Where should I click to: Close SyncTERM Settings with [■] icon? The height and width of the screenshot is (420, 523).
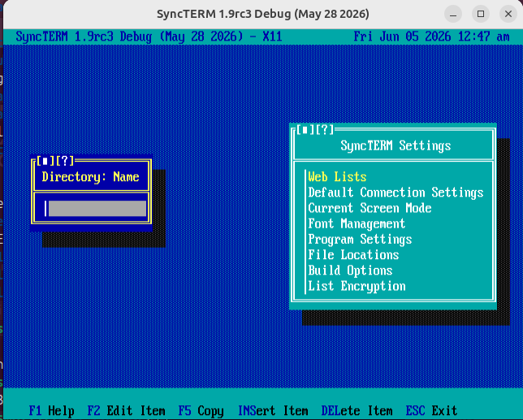pos(305,130)
